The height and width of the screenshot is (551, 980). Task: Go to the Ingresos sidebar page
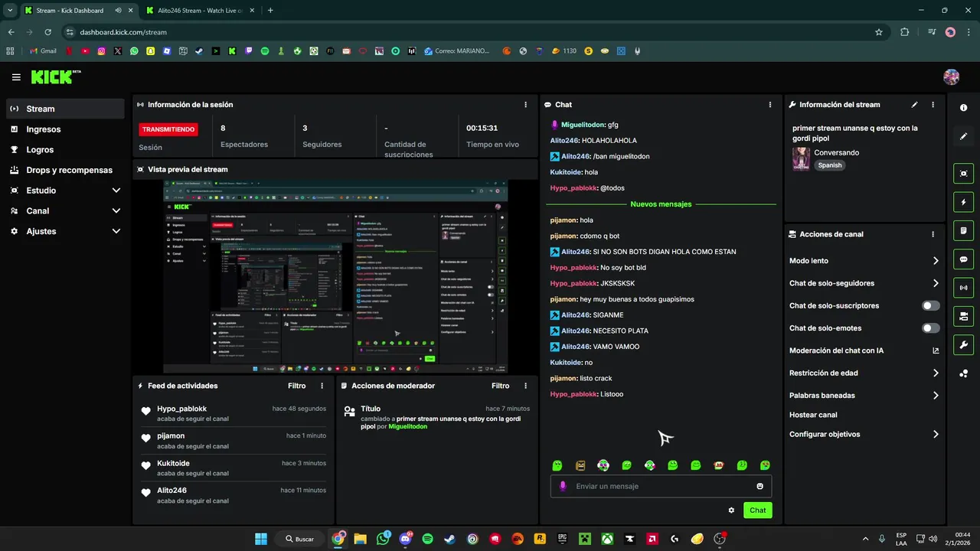coord(66,129)
